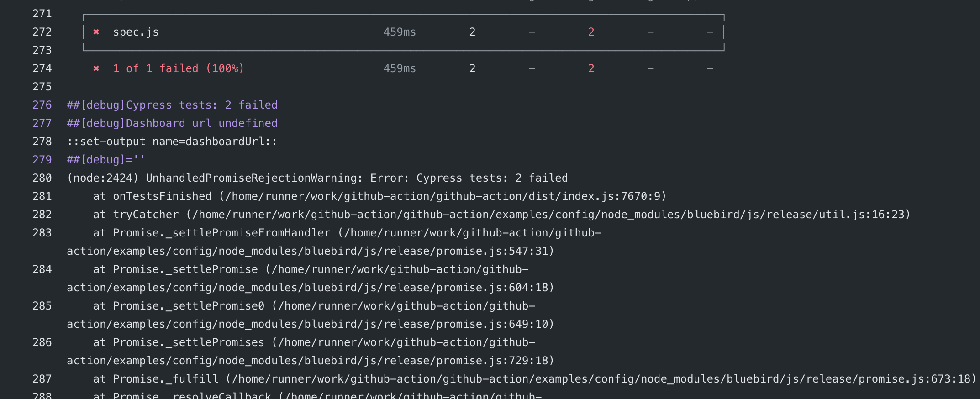Click 'at Promise._settlePromises' stack frame
Image resolution: width=980 pixels, height=399 pixels.
point(311,352)
